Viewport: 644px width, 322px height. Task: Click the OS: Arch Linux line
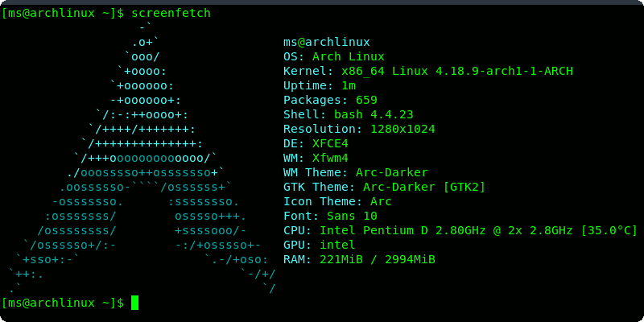click(x=334, y=56)
